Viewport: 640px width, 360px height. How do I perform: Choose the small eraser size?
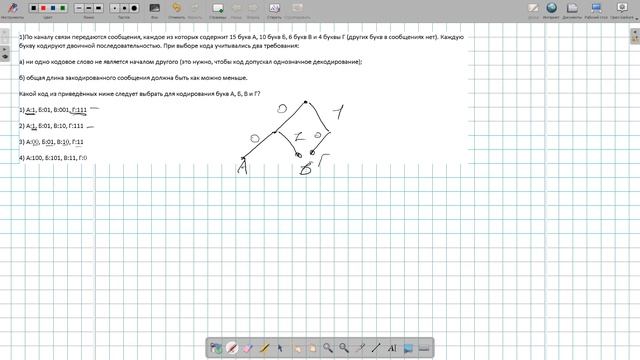click(115, 8)
